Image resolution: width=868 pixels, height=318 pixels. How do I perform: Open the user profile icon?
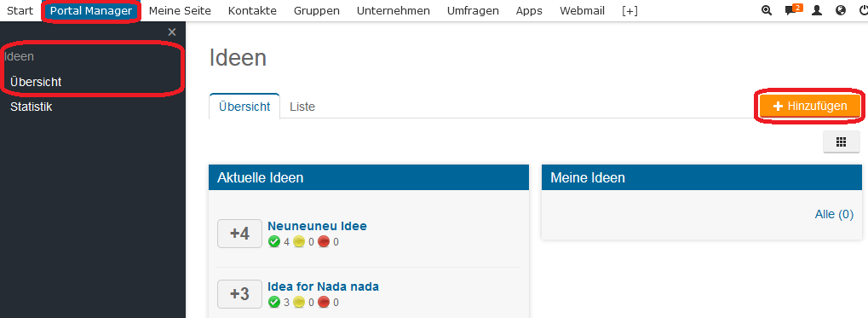click(817, 10)
